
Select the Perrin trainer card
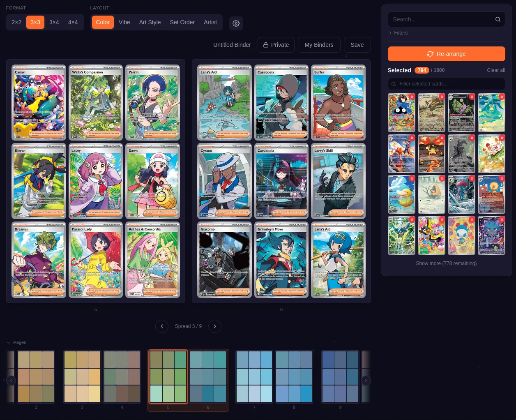pos(152,103)
